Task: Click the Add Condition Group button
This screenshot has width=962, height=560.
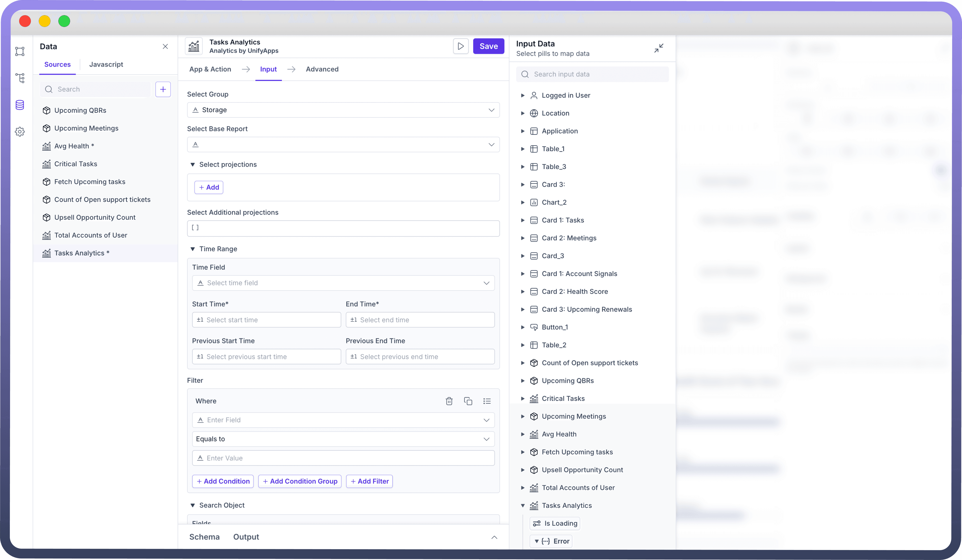Action: click(x=300, y=481)
